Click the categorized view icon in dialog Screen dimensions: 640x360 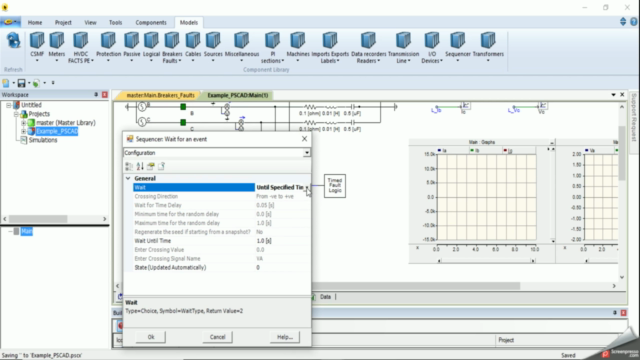coord(129,166)
